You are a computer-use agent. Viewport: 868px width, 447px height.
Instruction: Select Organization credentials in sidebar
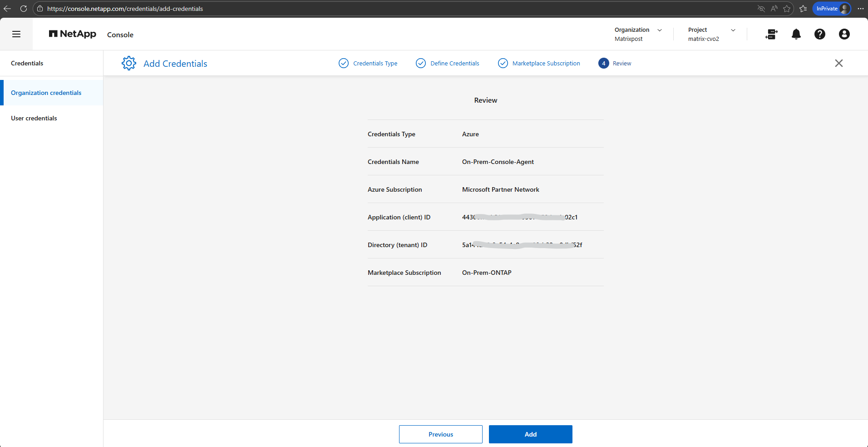[46, 93]
